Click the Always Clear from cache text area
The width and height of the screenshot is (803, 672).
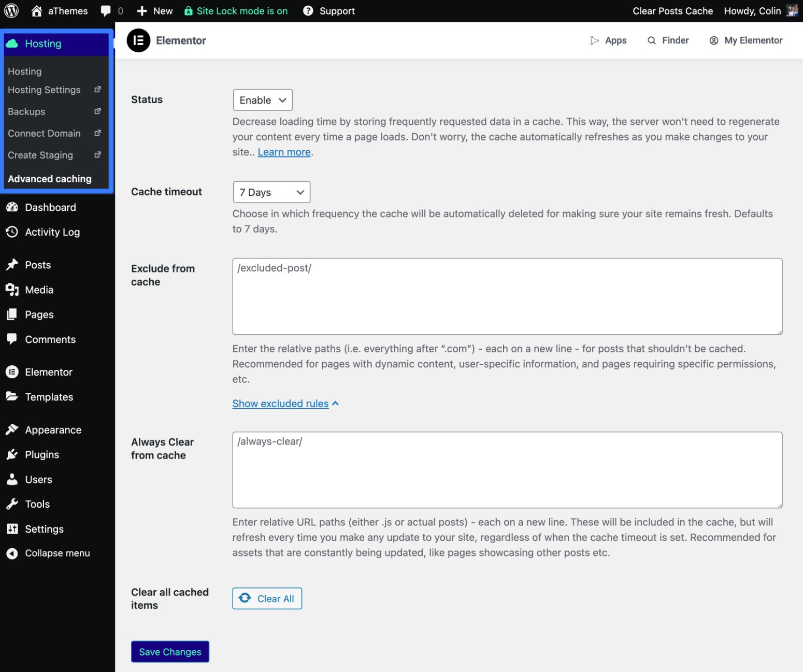[x=507, y=470]
